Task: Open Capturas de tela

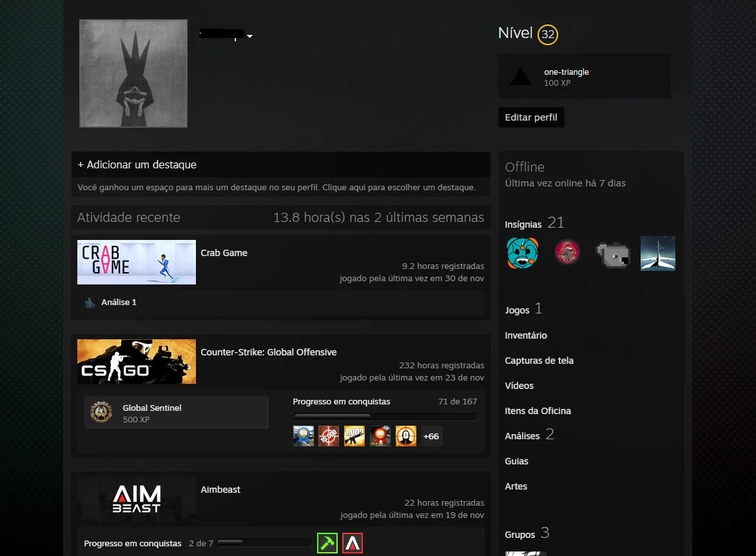Action: pos(539,361)
